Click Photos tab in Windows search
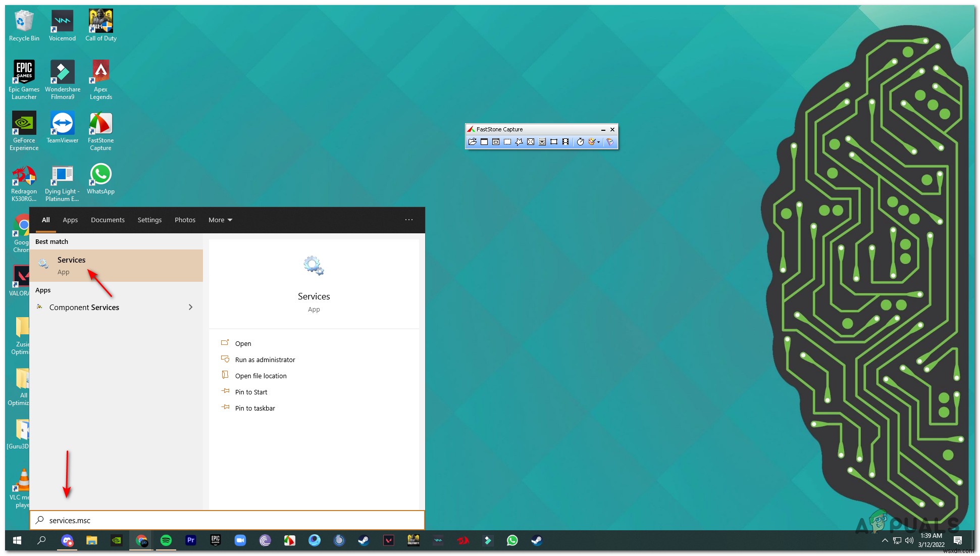The width and height of the screenshot is (980, 556). point(184,220)
